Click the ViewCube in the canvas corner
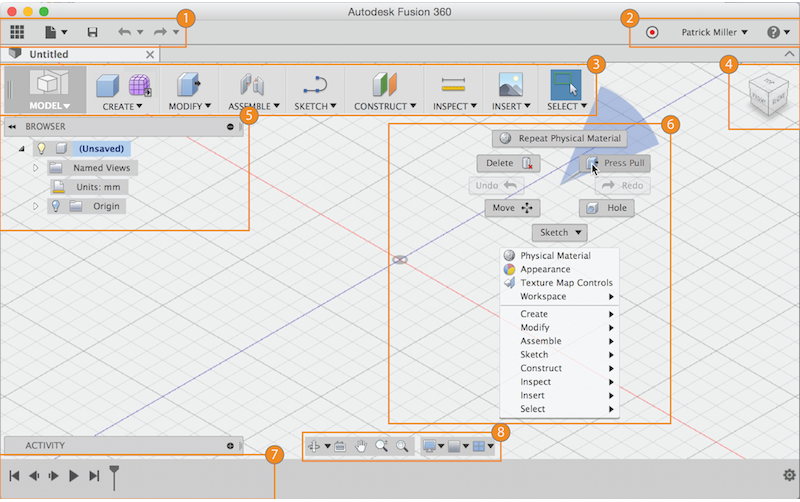800x502 pixels. point(768,95)
